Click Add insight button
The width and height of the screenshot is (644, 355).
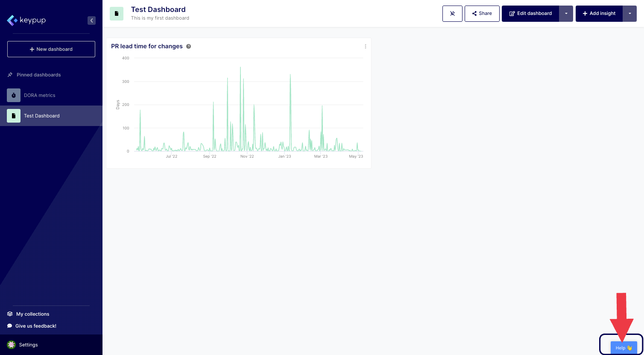[x=599, y=14]
